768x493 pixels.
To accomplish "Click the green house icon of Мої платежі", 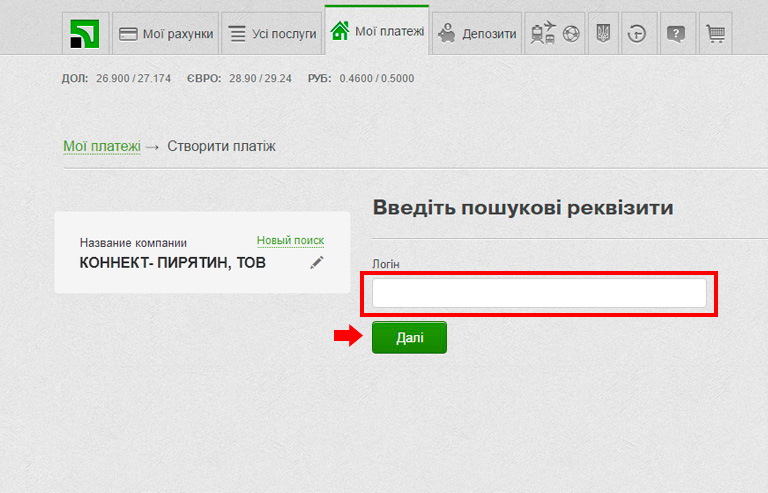I will tap(340, 32).
